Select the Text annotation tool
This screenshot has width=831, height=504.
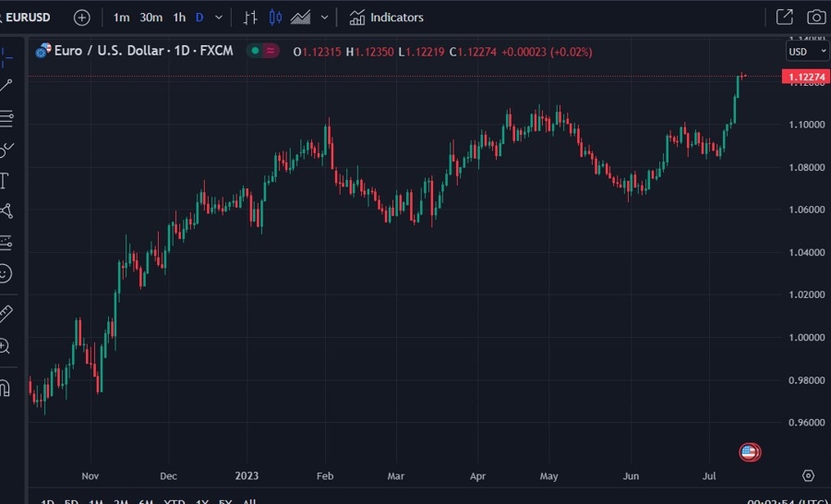coord(5,181)
